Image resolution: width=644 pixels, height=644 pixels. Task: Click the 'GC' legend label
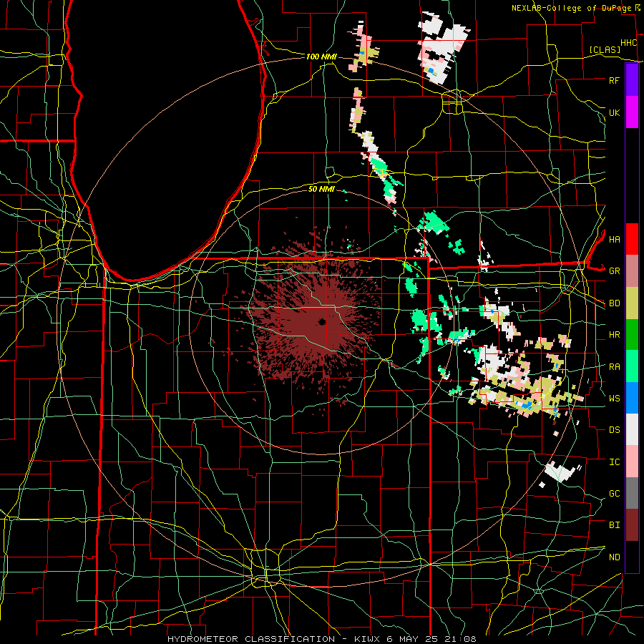614,494
